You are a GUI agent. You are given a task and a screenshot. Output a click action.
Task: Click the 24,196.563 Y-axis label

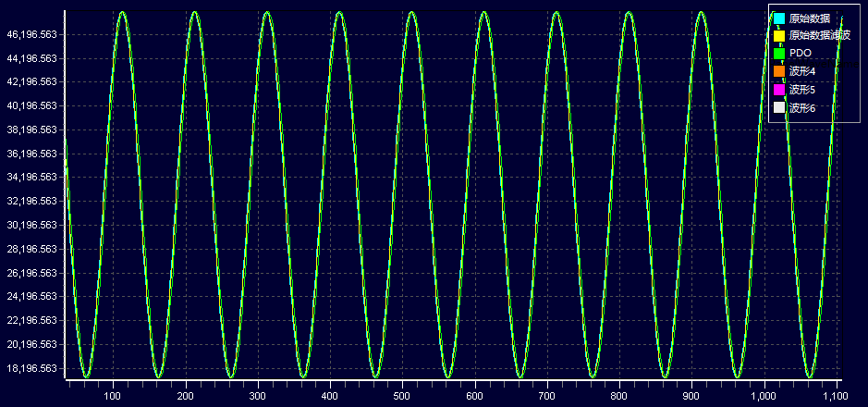click(x=31, y=297)
